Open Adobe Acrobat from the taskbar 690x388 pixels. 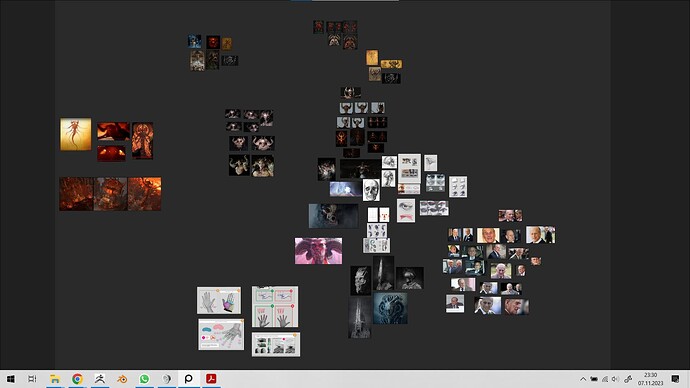(211, 379)
